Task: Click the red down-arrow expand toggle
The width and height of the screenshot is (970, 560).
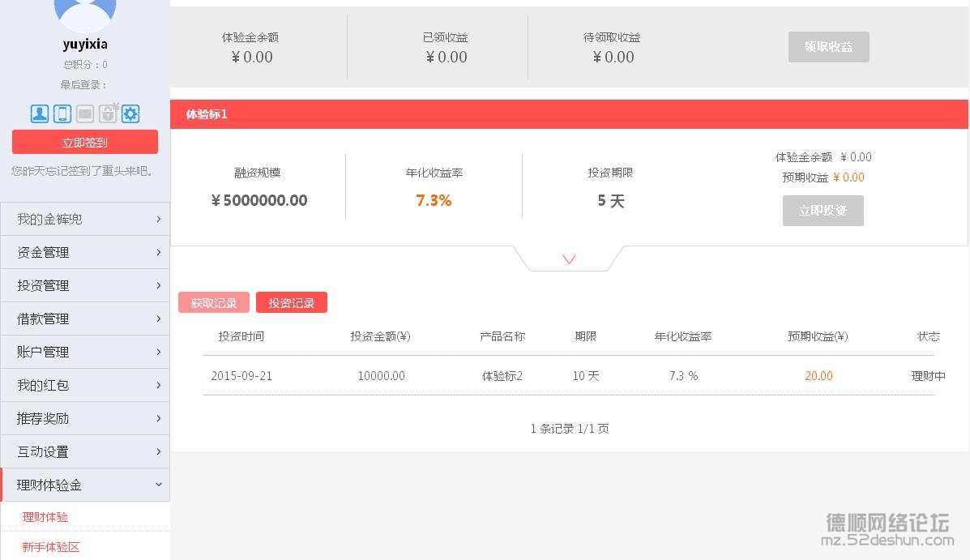Action: 569,259
